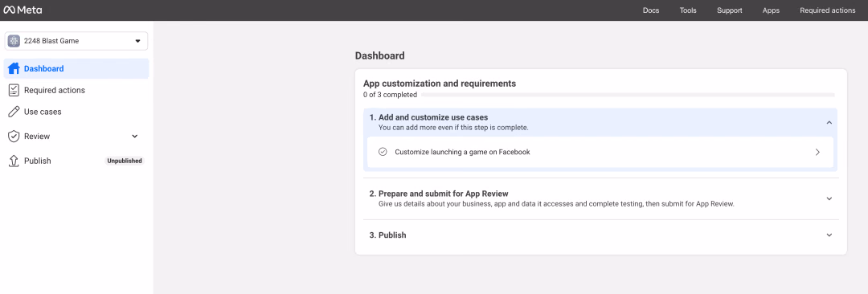Screen dimensions: 868x294
Task: Click the Review shield icon
Action: click(x=14, y=137)
